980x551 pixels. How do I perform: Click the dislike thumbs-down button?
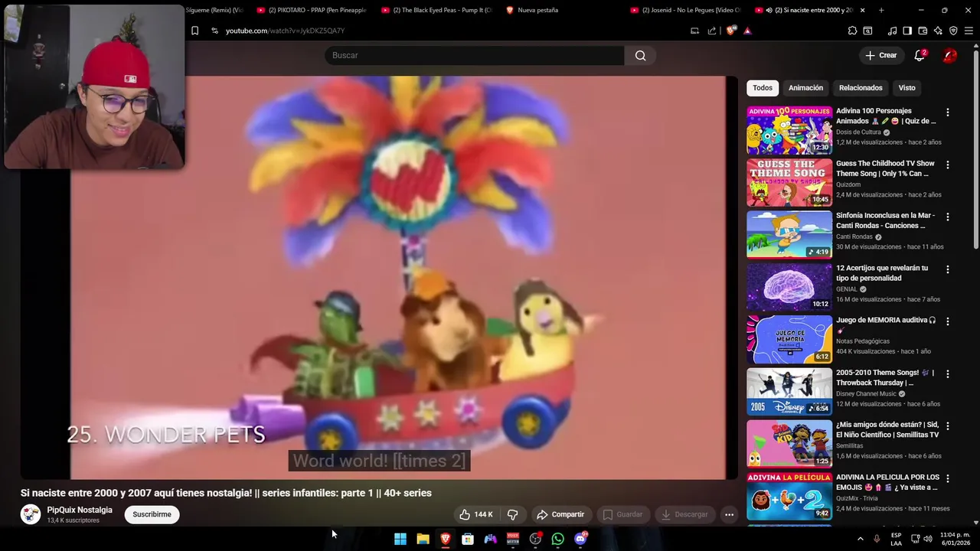coord(513,514)
